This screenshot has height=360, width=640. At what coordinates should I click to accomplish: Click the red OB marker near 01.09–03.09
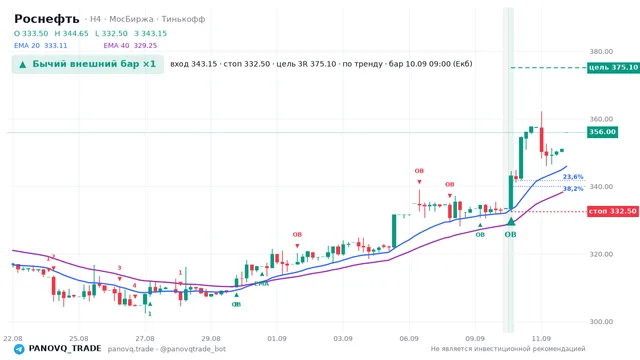[297, 235]
